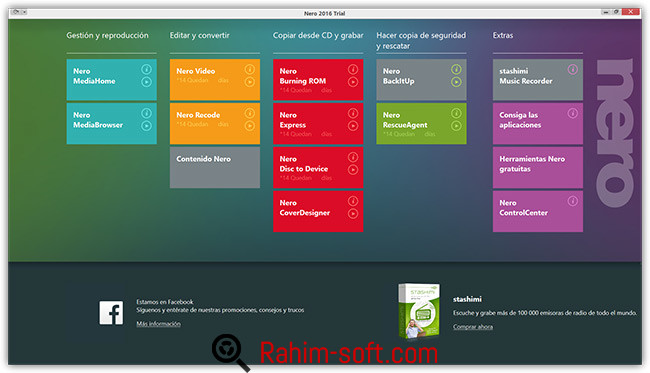
Task: Click the 'Editar y convertir' heading
Action: pos(199,35)
